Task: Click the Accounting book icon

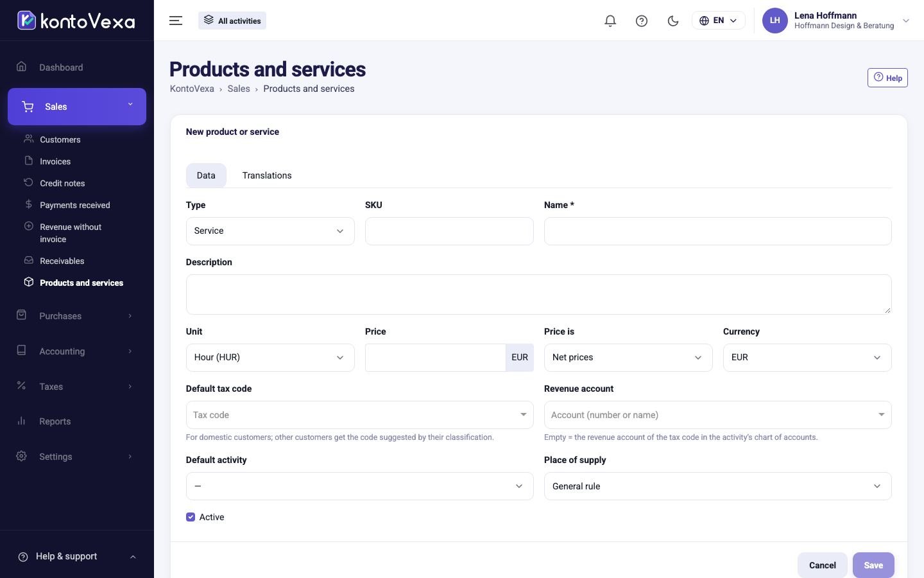Action: [21, 351]
